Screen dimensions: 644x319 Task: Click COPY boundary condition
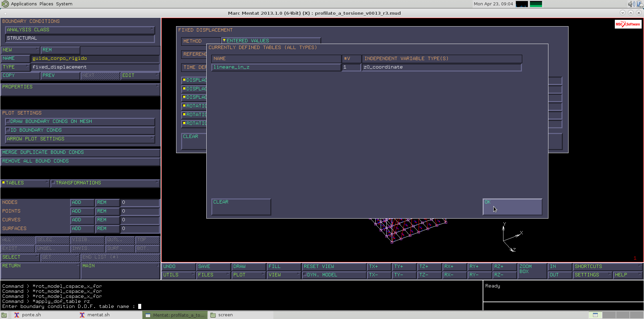(x=20, y=76)
